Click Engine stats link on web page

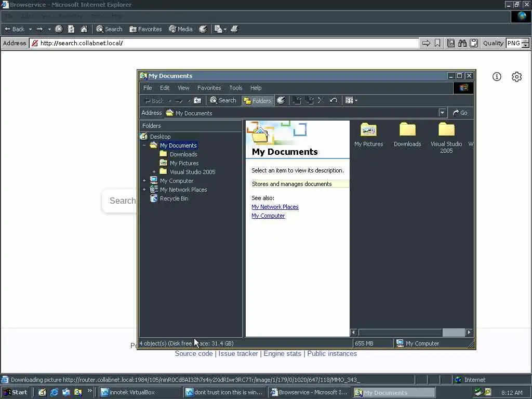tap(282, 353)
